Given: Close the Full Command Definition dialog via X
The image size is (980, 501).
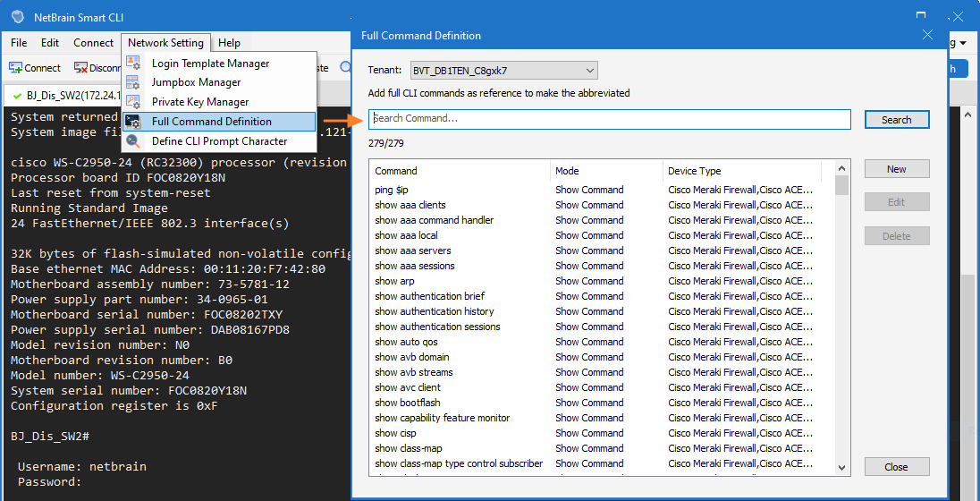Looking at the screenshot, I should pyautogui.click(x=927, y=35).
